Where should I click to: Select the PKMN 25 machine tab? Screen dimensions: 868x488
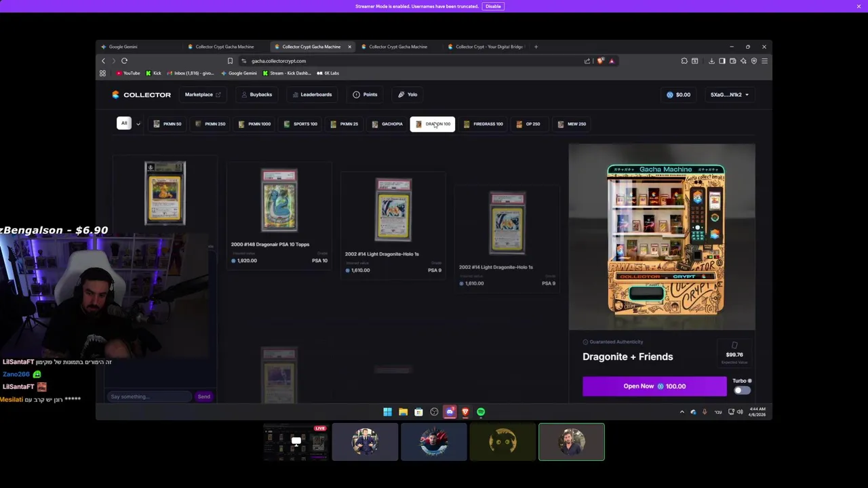pyautogui.click(x=344, y=124)
